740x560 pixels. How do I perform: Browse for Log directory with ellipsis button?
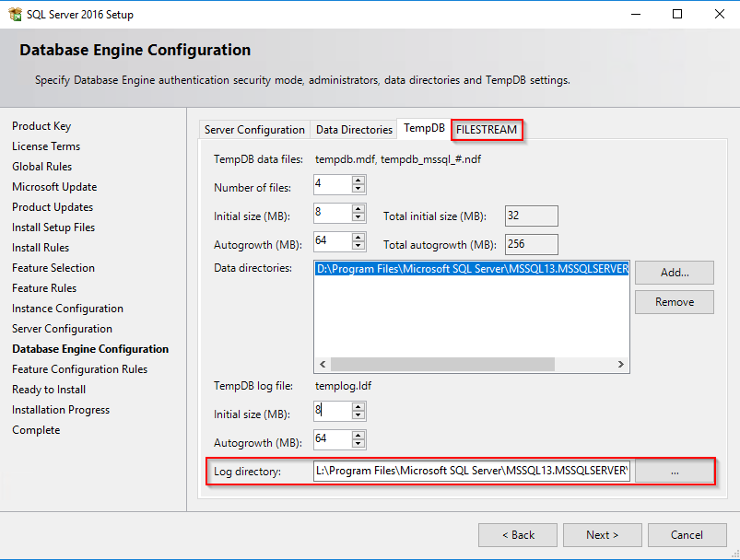tap(675, 472)
